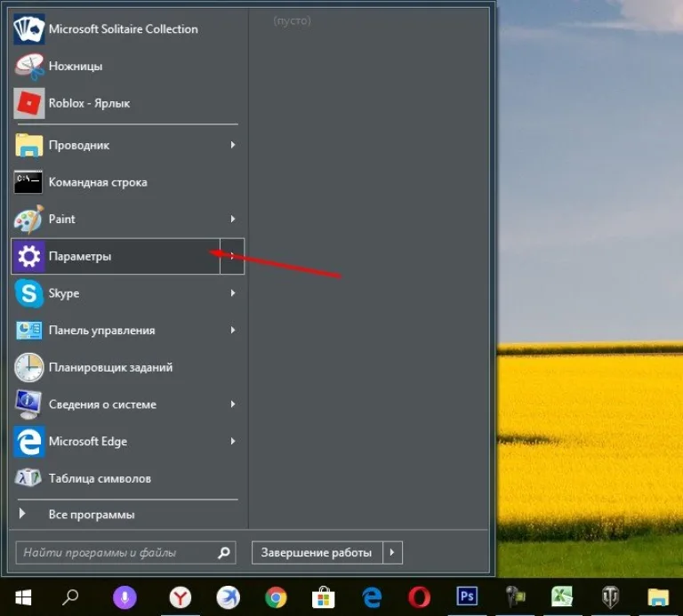Image resolution: width=683 pixels, height=616 pixels.
Task: Open Microsoft Solitaire Collection cards icon
Action: (x=28, y=29)
